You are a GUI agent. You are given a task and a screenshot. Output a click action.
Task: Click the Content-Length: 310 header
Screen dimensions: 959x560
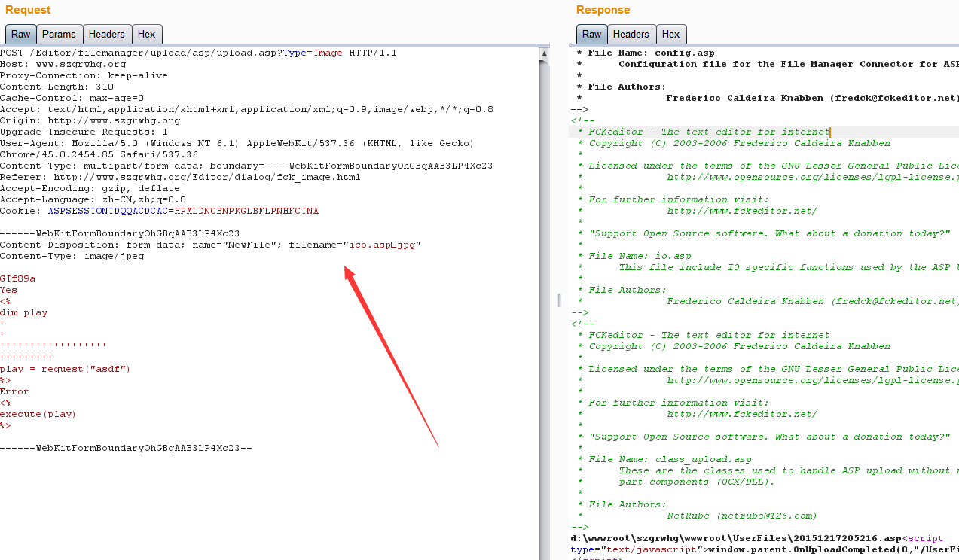coord(57,87)
